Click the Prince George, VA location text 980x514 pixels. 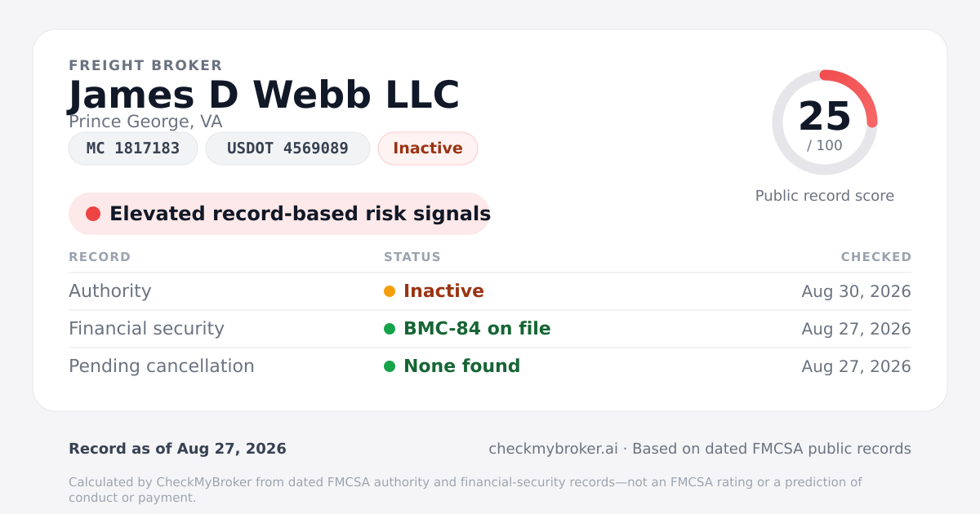click(145, 122)
